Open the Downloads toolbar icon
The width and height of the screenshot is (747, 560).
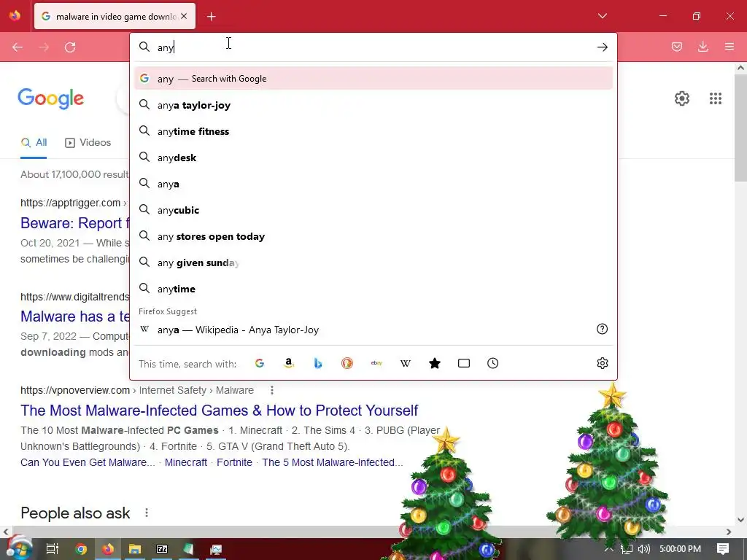pyautogui.click(x=703, y=47)
